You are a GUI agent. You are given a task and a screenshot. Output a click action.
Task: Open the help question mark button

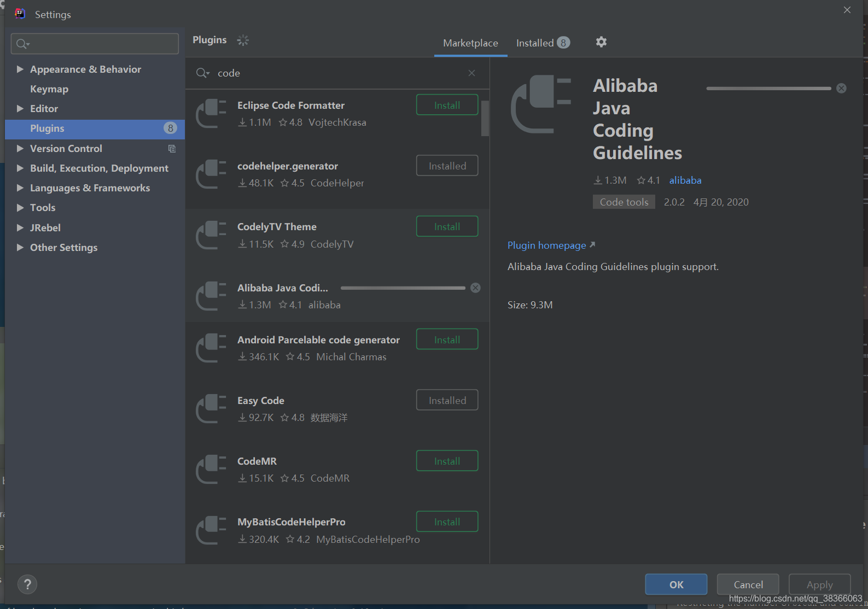[x=27, y=584]
